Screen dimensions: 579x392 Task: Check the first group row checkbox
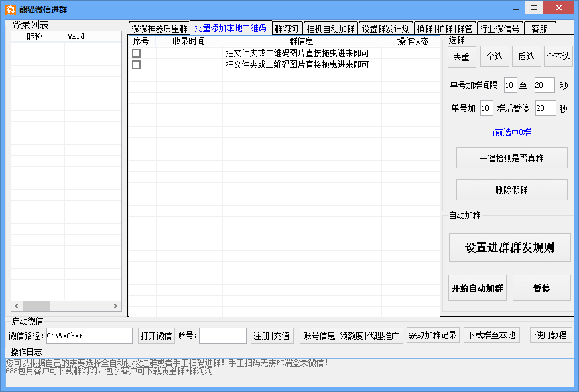click(137, 53)
